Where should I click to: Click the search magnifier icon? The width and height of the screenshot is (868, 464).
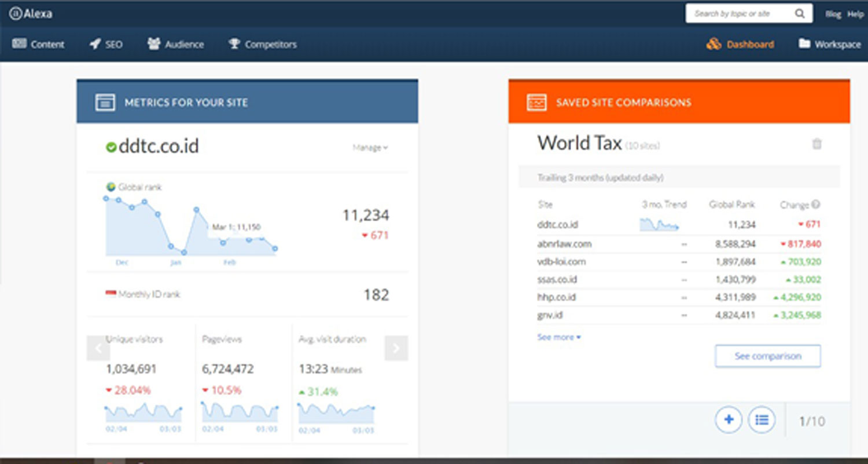coord(799,14)
